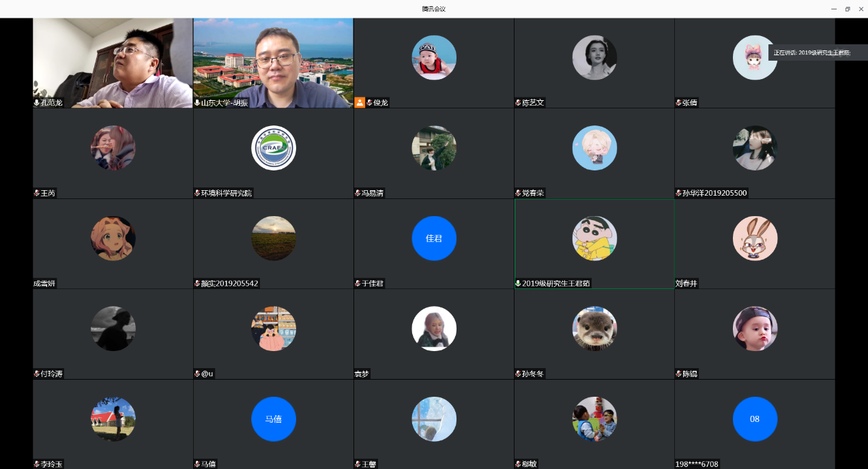
Task: Select the 山东大学-胡振 video tile with campus background
Action: 273,63
